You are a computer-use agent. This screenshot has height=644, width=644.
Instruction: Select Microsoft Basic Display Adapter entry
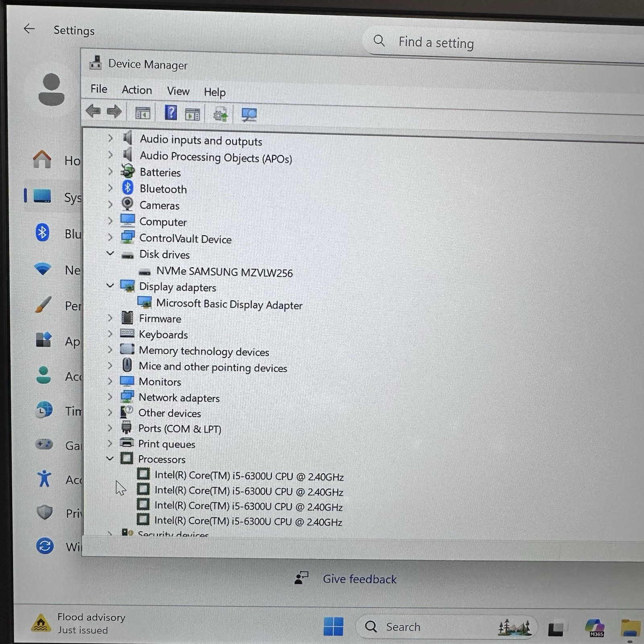pos(229,304)
